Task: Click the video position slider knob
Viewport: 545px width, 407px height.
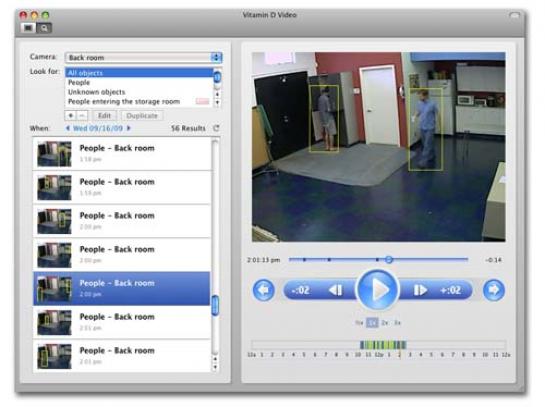Action: click(x=389, y=259)
